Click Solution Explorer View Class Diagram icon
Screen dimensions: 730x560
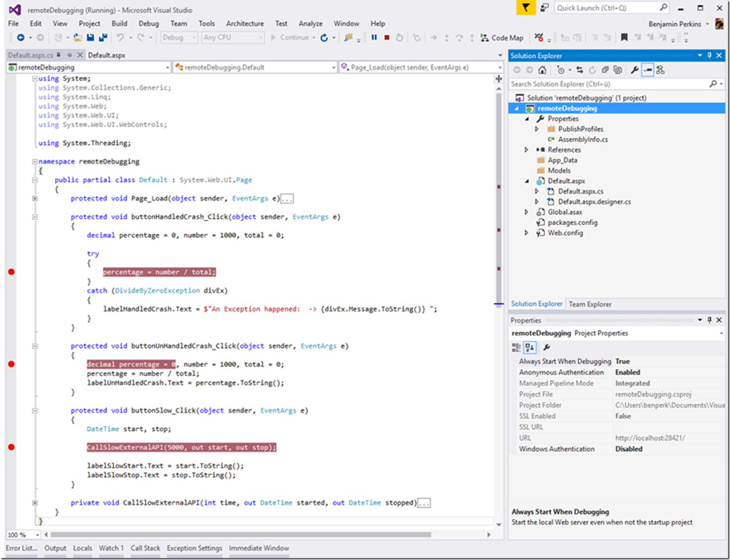click(660, 70)
